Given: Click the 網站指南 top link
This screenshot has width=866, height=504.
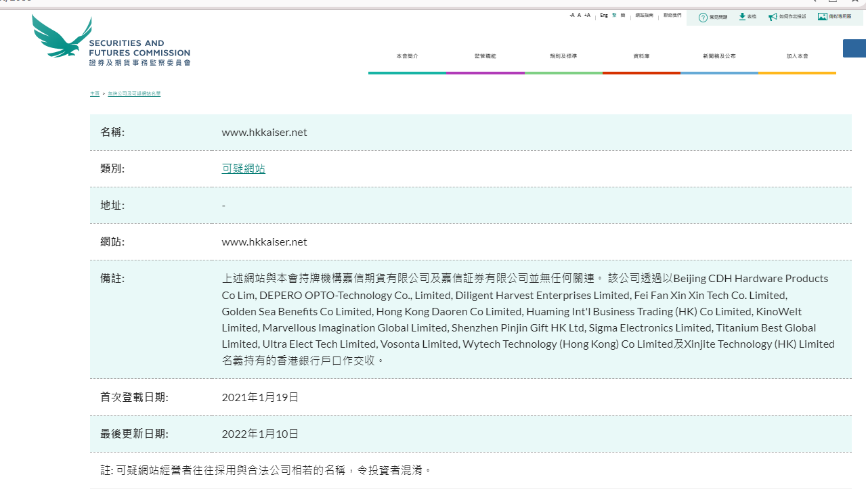Looking at the screenshot, I should point(645,15).
